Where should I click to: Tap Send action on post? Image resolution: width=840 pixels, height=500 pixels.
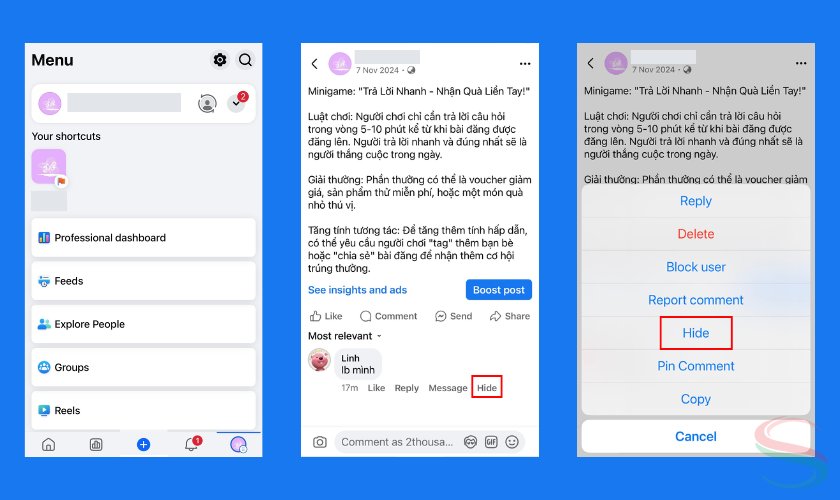tap(453, 316)
